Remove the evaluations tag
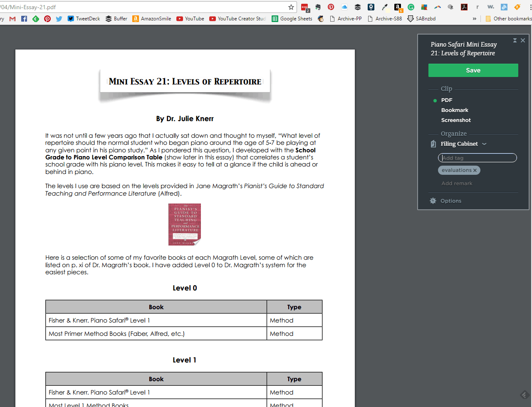 point(475,170)
